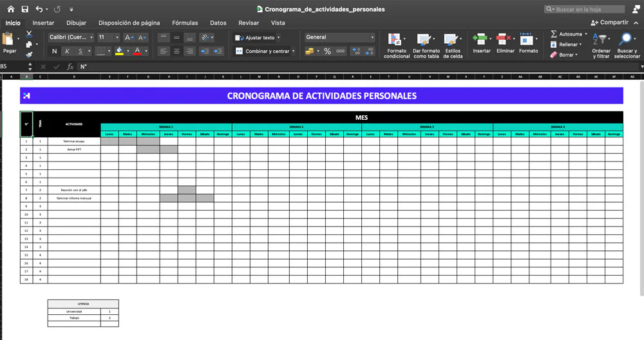The image size is (644, 340).
Task: Open Formato condicional
Action: coord(397,44)
